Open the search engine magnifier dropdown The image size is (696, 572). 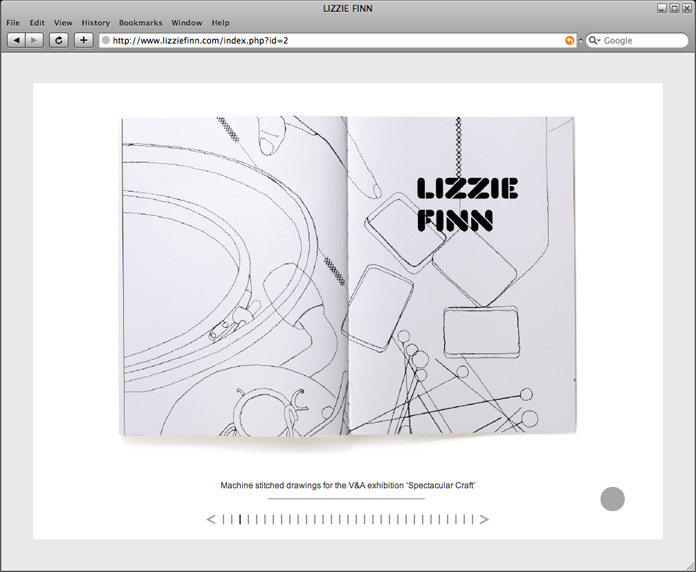[x=594, y=40]
